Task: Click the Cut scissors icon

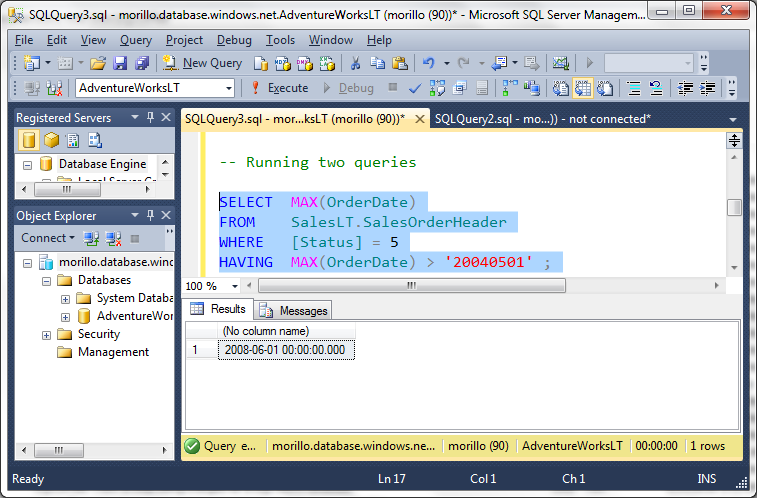Action: tap(355, 63)
